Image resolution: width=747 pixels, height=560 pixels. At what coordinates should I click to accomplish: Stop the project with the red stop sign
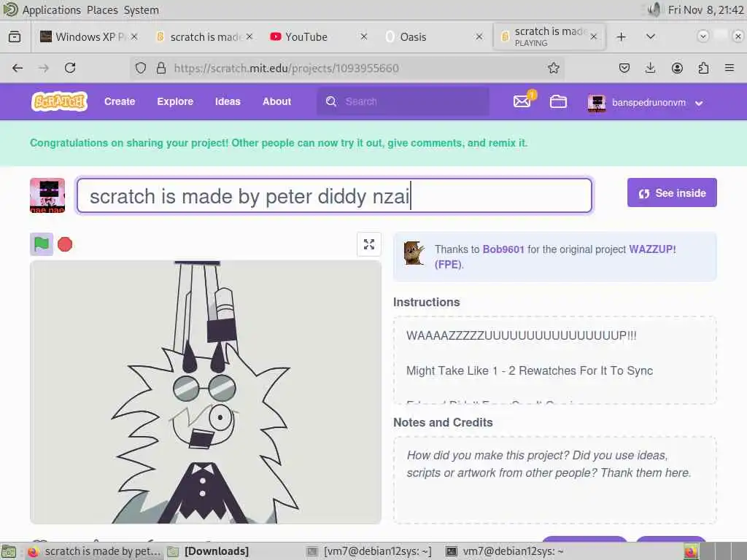click(65, 244)
